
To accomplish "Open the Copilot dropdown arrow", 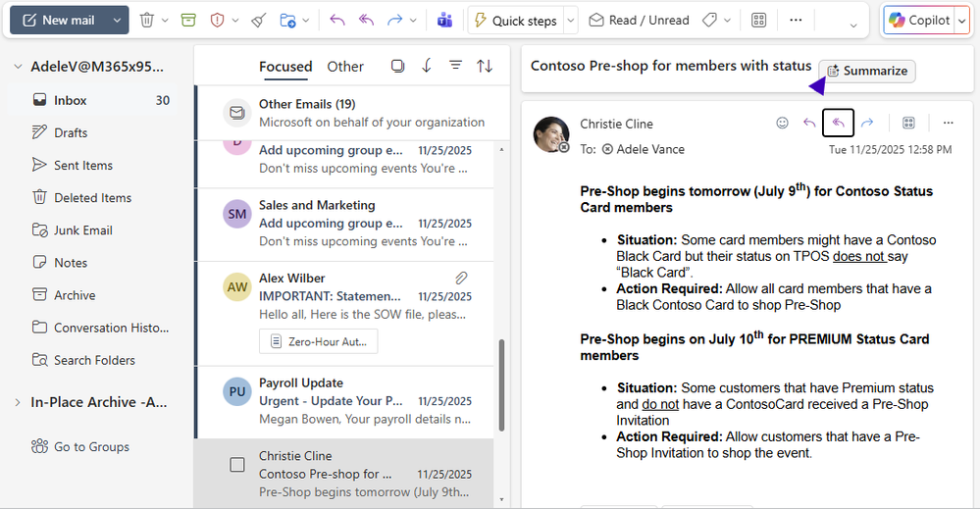I will 962,21.
